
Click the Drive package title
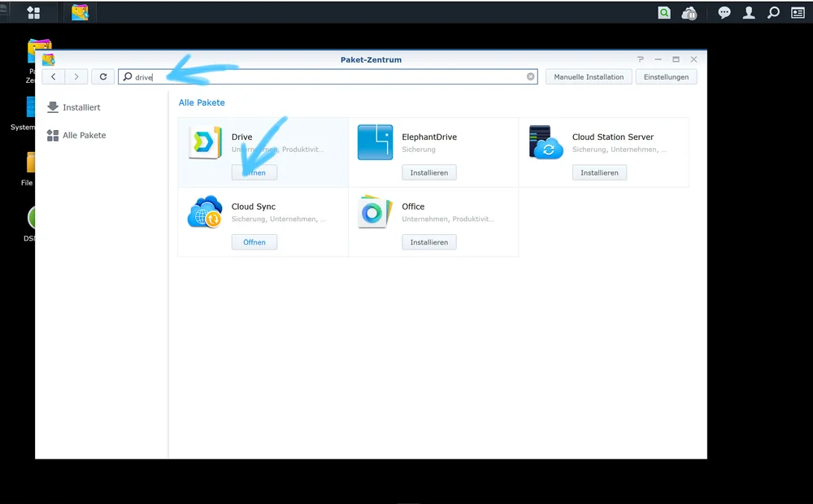tap(241, 137)
